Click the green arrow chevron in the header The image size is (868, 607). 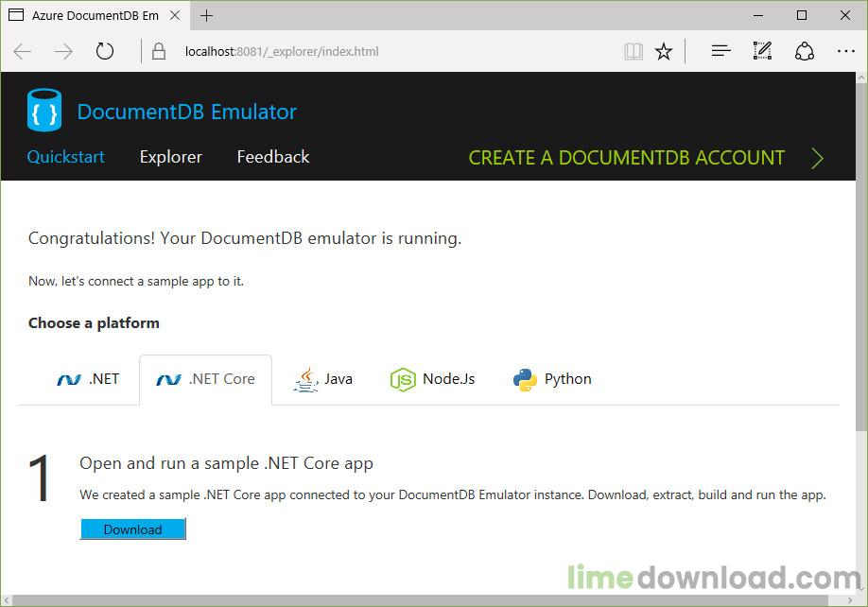coord(817,158)
